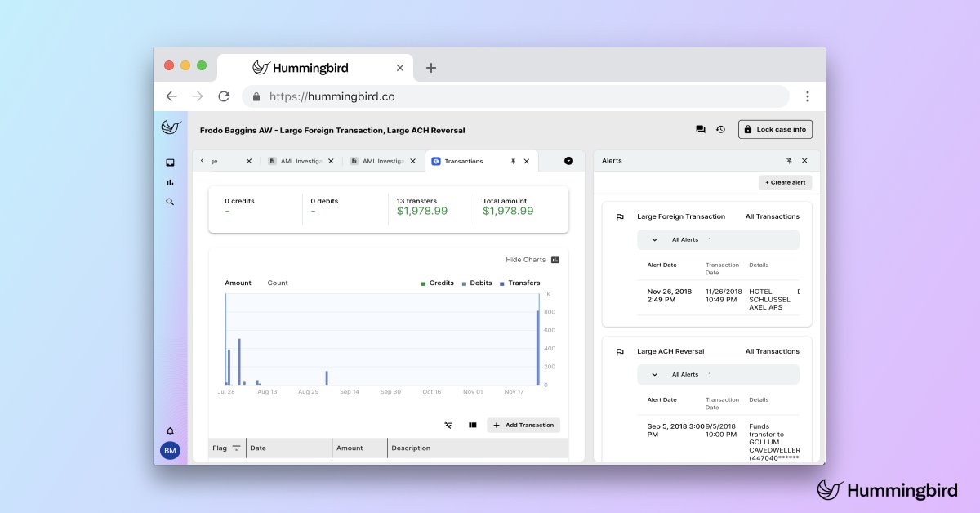
Task: Open search from the sidebar magnifier icon
Action: click(170, 202)
